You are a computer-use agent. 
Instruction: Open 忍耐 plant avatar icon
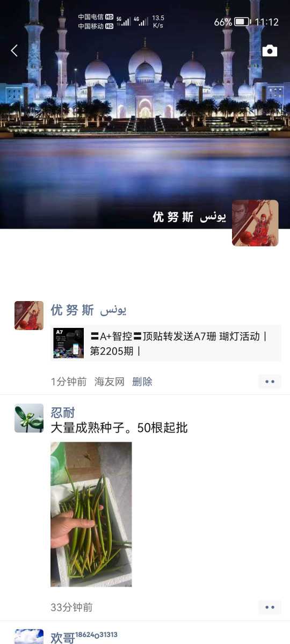click(29, 418)
